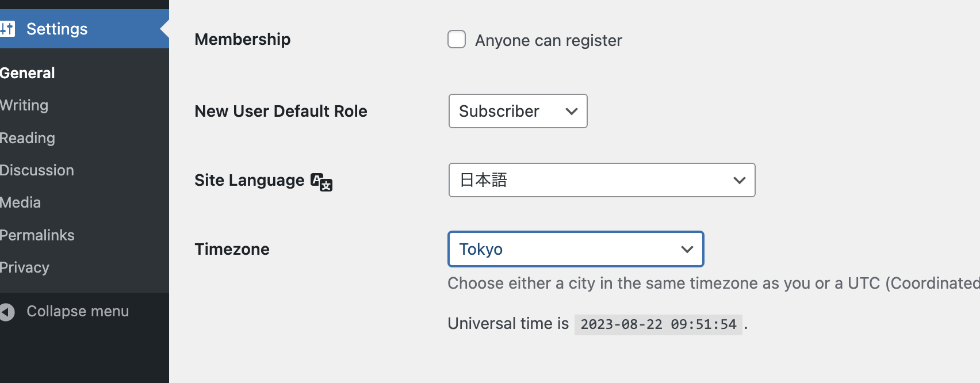Viewport: 980px width, 383px height.
Task: Click the chevron on the Subscriber selector
Action: tap(571, 111)
